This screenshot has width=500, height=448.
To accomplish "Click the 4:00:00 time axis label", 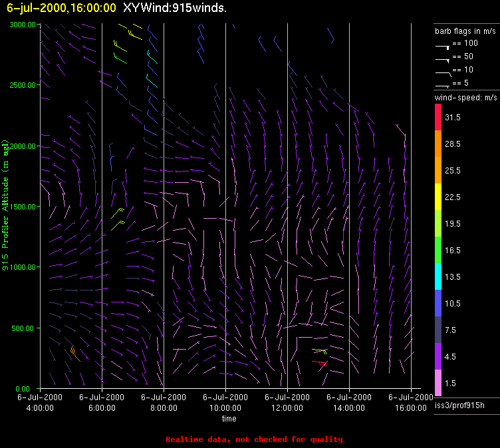I will pyautogui.click(x=40, y=408).
